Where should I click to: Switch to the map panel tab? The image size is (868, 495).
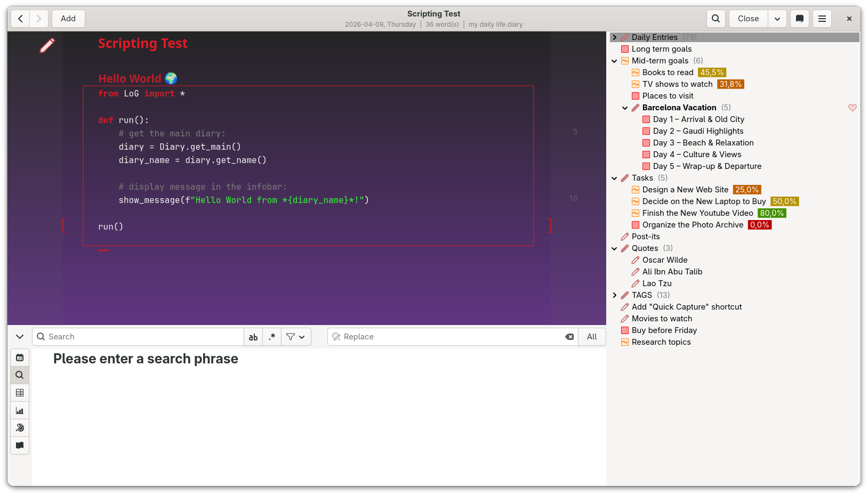20,445
